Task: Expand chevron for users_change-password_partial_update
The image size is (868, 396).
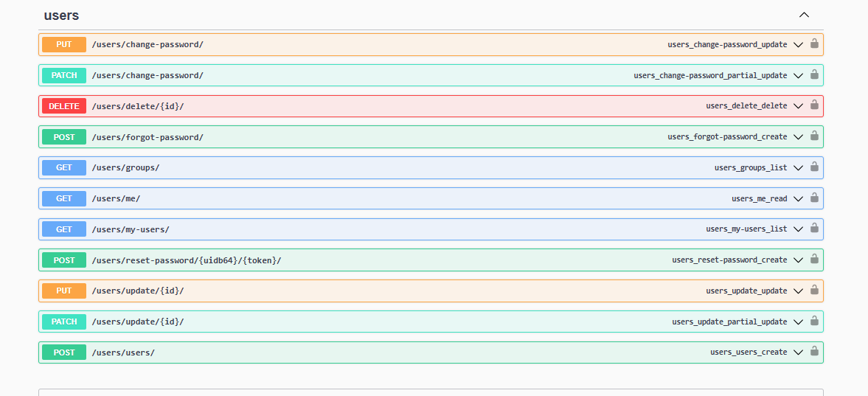Action: (x=797, y=75)
